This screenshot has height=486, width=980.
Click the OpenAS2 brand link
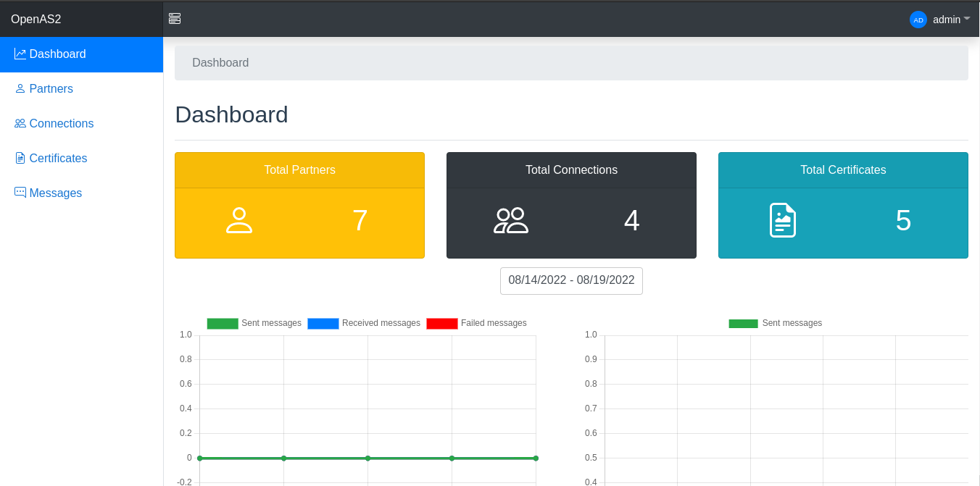[x=36, y=19]
